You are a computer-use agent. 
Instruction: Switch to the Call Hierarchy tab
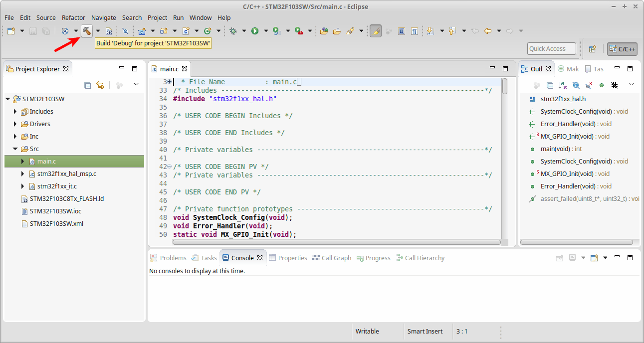tap(420, 258)
